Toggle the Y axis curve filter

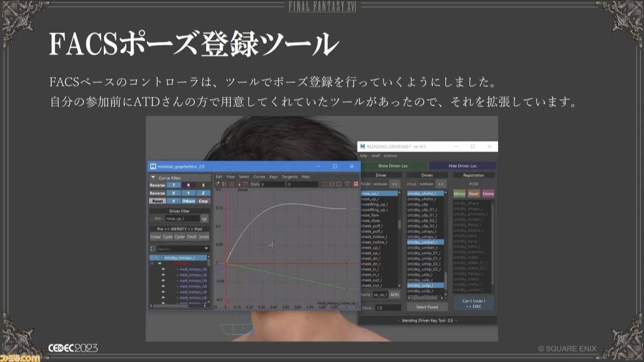[x=188, y=193]
